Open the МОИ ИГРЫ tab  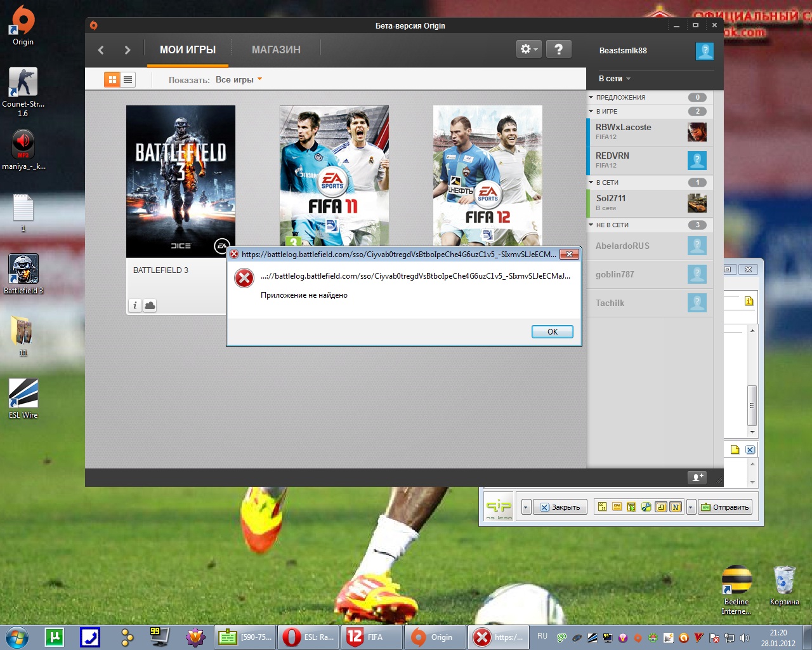[x=188, y=50]
